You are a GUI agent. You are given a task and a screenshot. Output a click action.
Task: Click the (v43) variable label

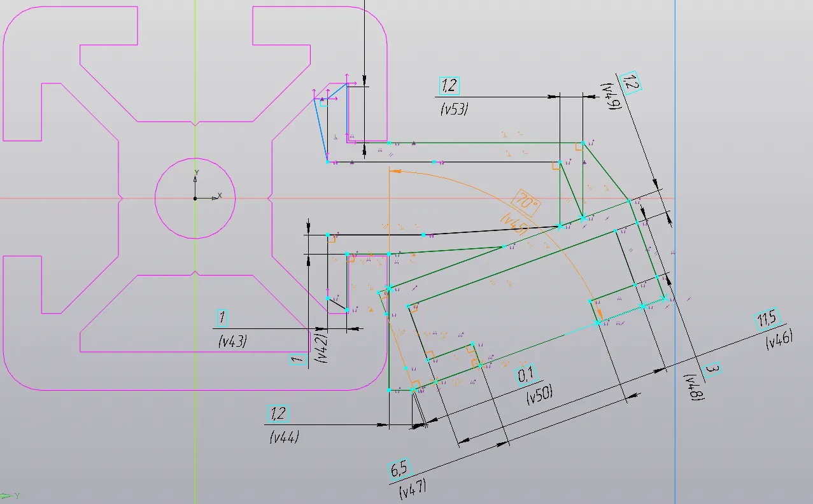coord(232,341)
